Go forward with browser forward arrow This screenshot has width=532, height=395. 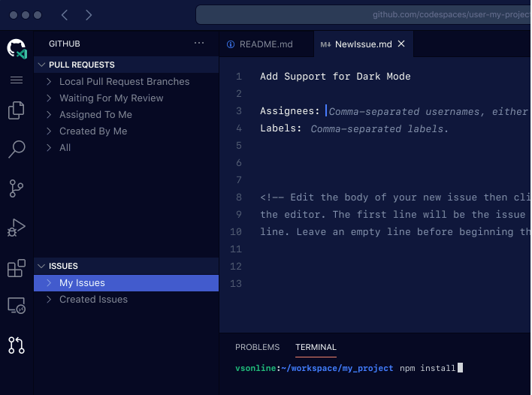[x=89, y=15]
